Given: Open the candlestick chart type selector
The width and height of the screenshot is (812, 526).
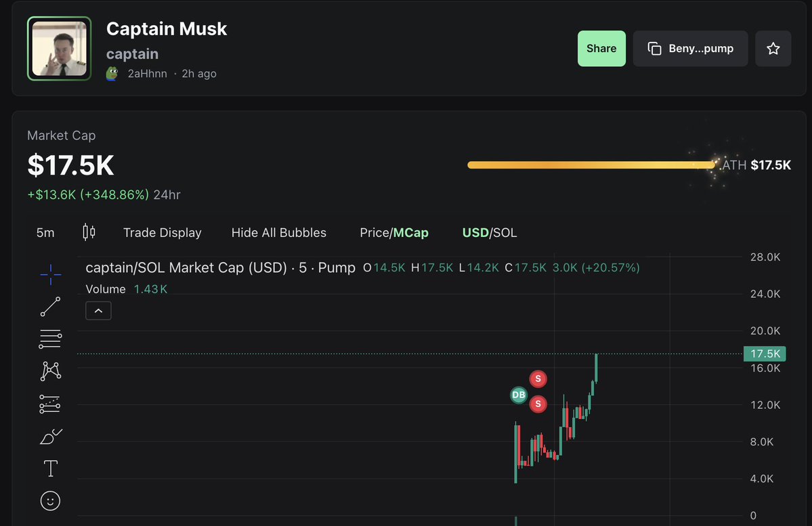Looking at the screenshot, I should [89, 232].
